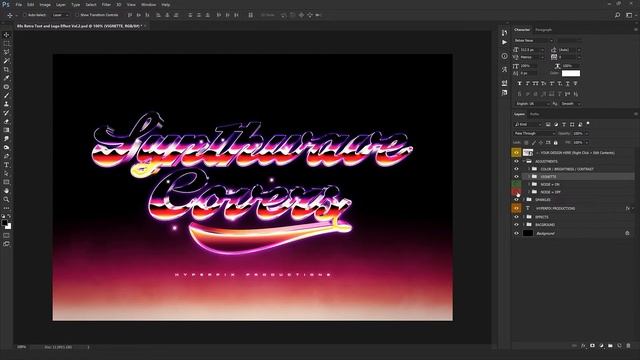Open the File menu
The image size is (640, 360).
pos(18,4)
